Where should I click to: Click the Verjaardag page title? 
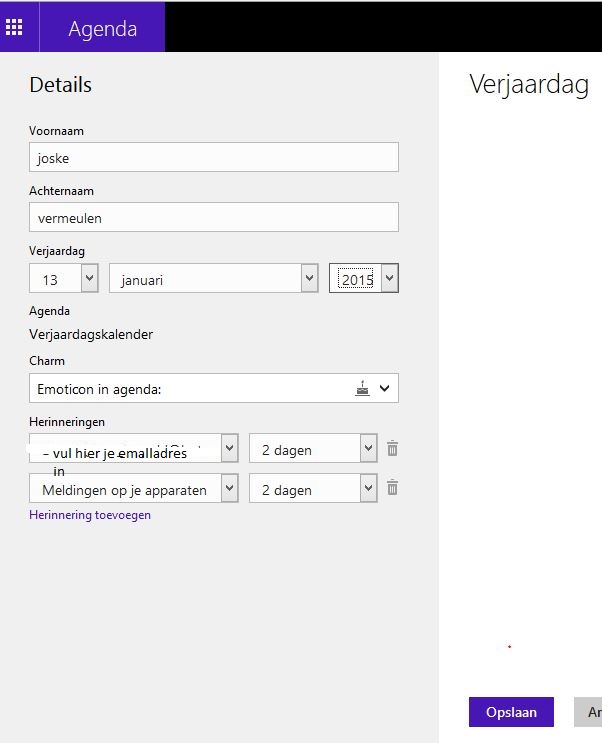(x=529, y=85)
